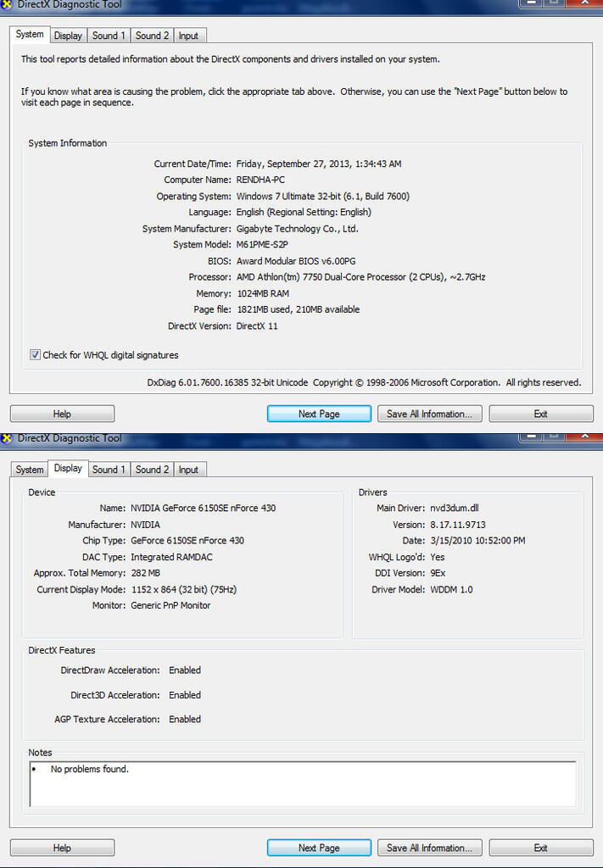Click driver version 8.17.11.9713 value
Image resolution: width=603 pixels, height=868 pixels.
coord(458,525)
